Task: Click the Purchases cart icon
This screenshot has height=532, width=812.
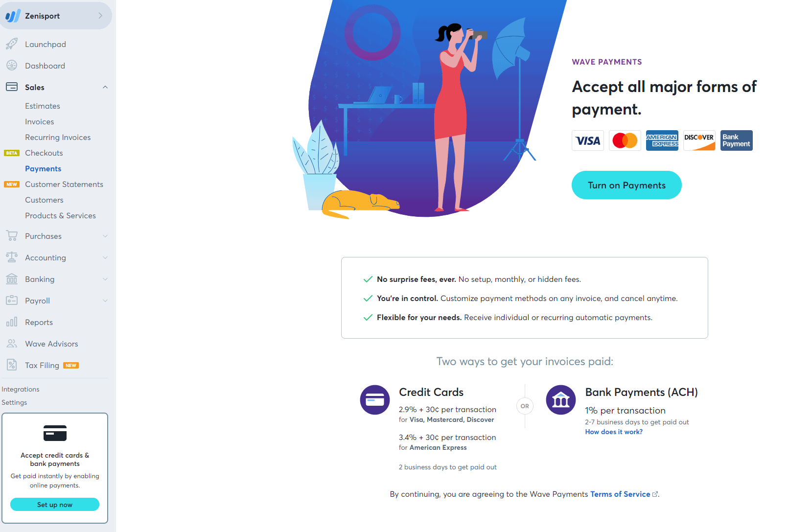Action: coord(12,235)
